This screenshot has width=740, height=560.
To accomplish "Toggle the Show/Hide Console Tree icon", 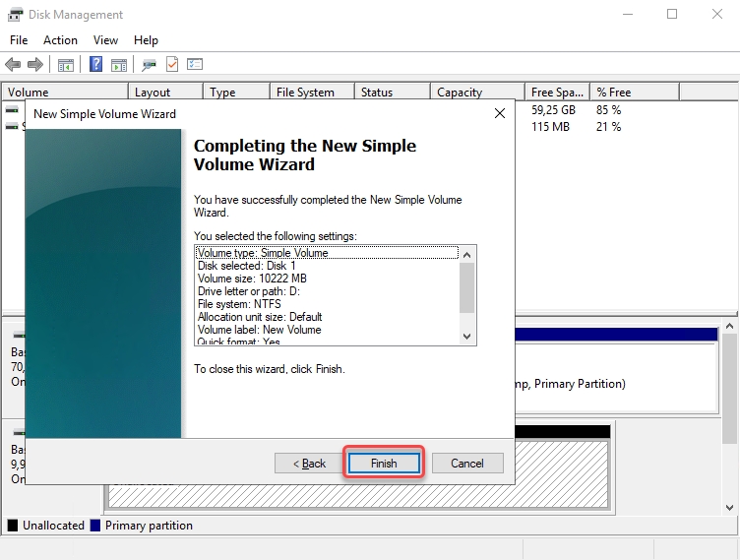I will [65, 65].
